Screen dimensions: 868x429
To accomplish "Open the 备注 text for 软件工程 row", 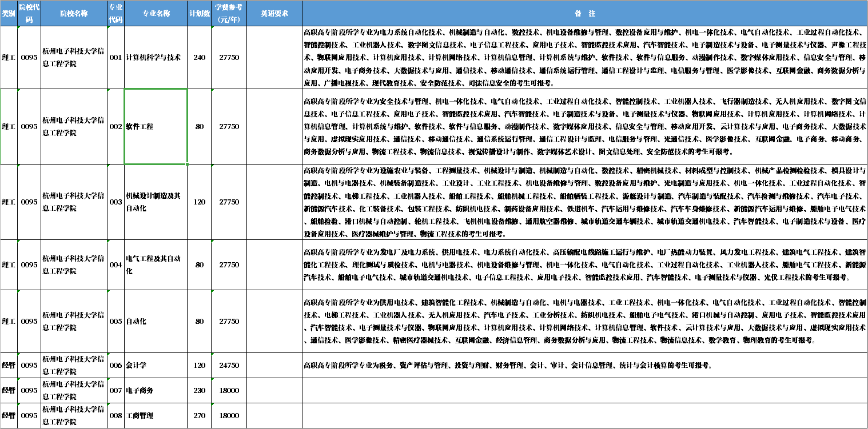I will click(584, 127).
